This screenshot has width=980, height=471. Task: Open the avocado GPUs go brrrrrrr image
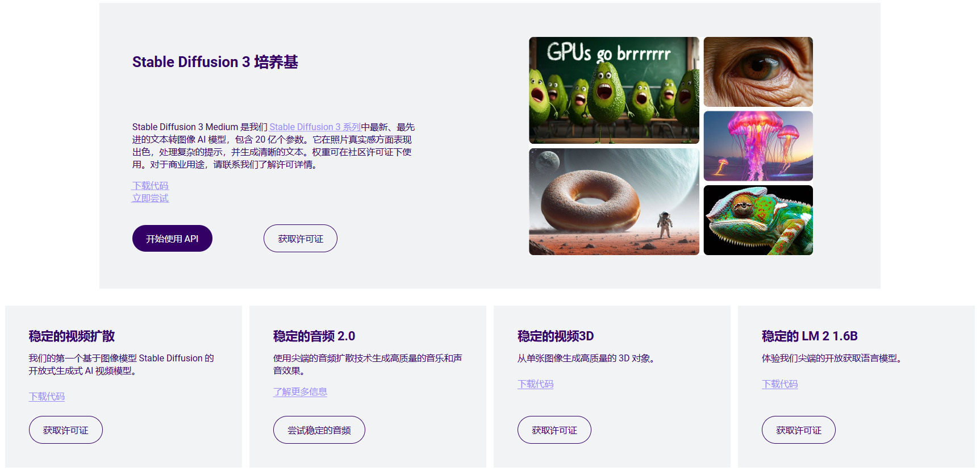point(614,90)
